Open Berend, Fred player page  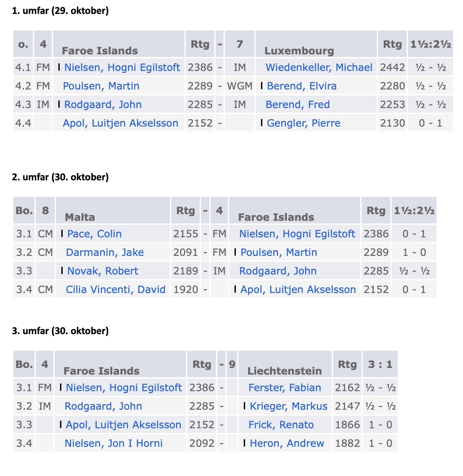(298, 104)
